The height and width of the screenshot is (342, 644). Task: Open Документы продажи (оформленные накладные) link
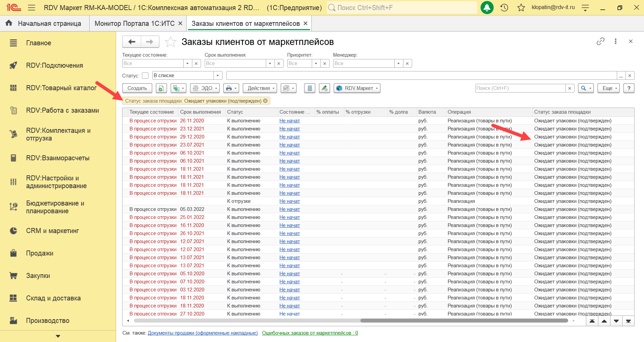(203, 333)
